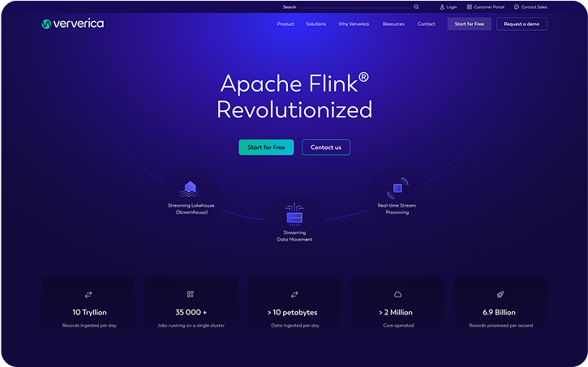Click Data ingested per day text
This screenshot has height=367, width=588.
295,326
